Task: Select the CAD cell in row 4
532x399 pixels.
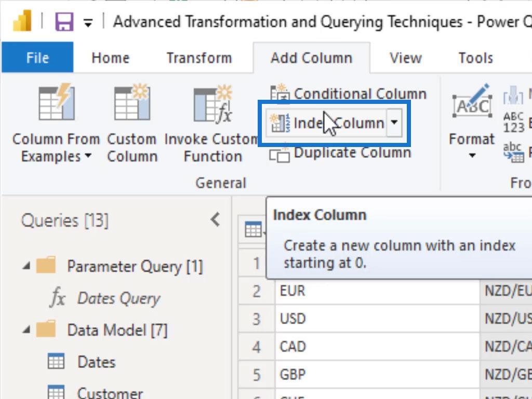Action: (377, 347)
